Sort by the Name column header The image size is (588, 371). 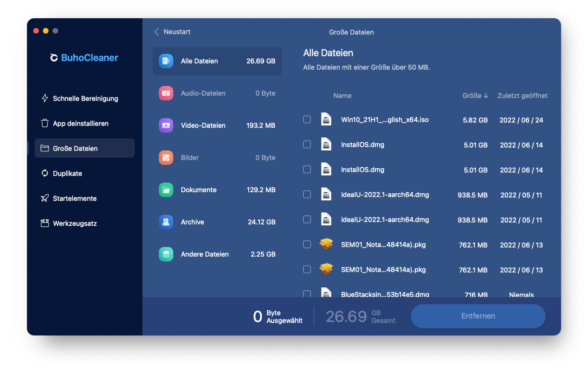[x=342, y=96]
